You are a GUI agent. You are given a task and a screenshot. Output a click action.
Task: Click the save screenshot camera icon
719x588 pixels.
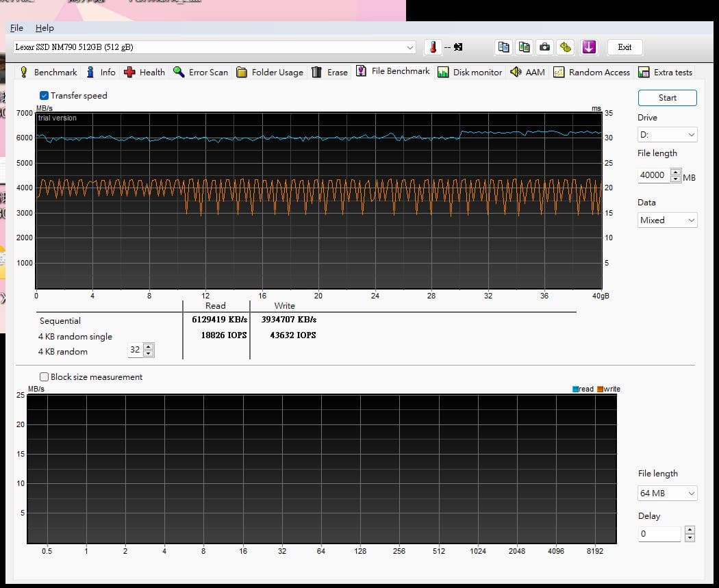click(545, 47)
